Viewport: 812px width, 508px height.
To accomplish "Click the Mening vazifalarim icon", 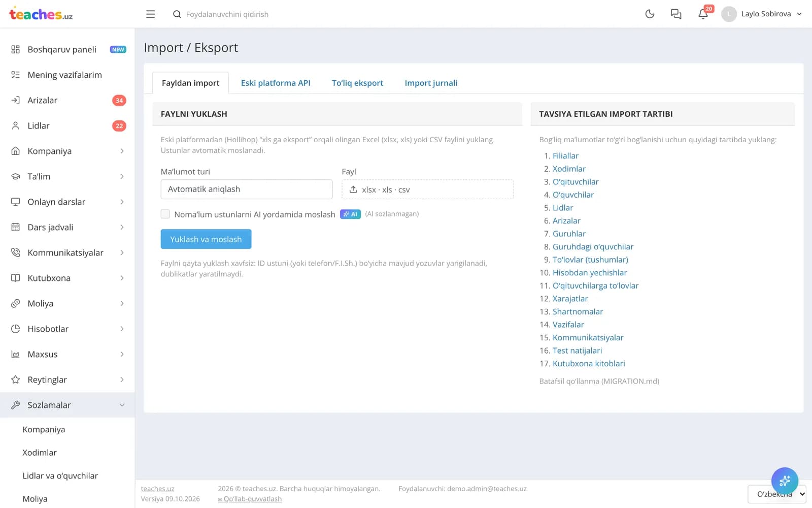I will (16, 75).
